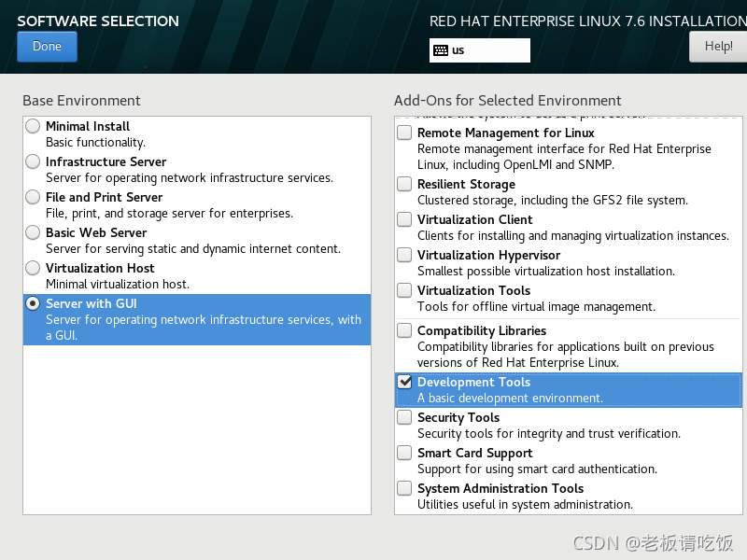747x560 pixels.
Task: Click 'Support for using smart card authentication.'
Action: tap(538, 469)
